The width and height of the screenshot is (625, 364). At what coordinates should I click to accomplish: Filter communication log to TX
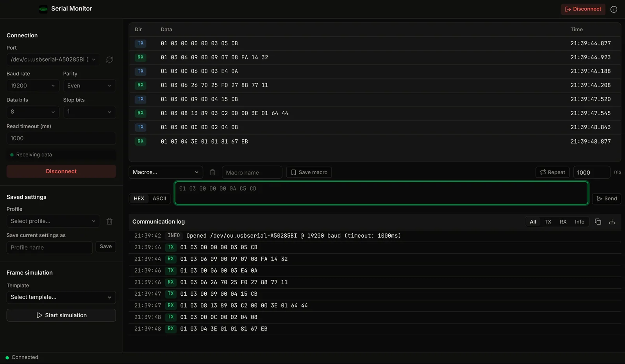coord(548,222)
